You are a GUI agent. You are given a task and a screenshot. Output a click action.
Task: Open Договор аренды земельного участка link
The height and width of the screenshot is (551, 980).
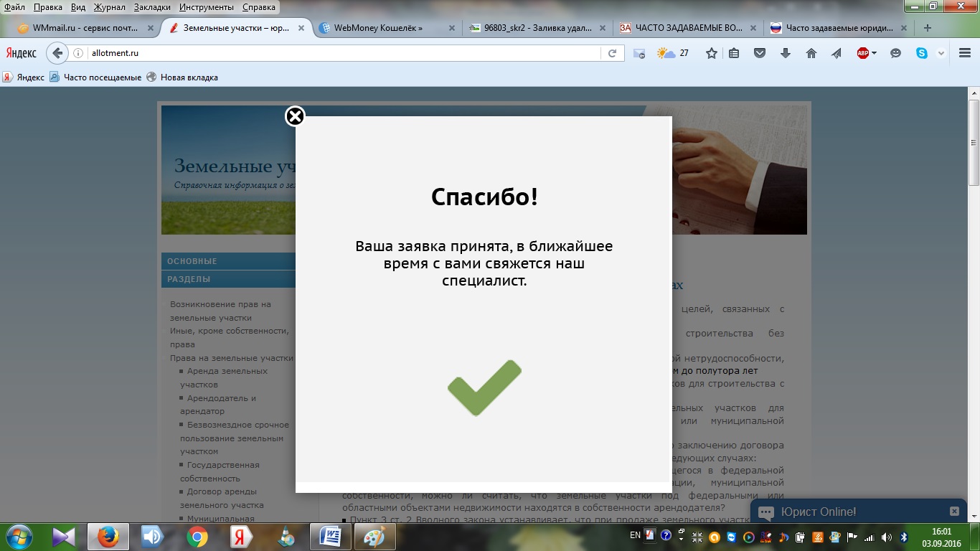point(222,498)
